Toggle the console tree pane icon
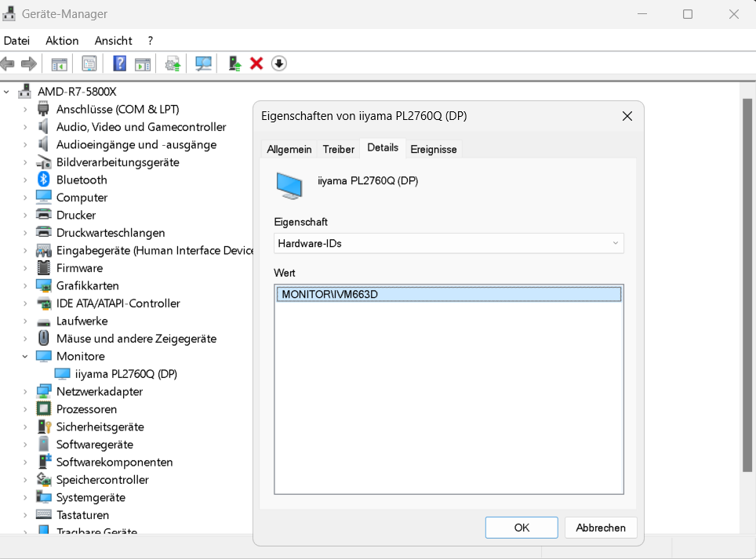The height and width of the screenshot is (559, 756). (60, 64)
